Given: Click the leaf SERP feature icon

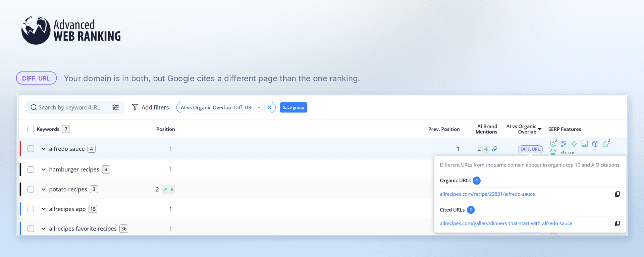Looking at the screenshot, I should [553, 144].
